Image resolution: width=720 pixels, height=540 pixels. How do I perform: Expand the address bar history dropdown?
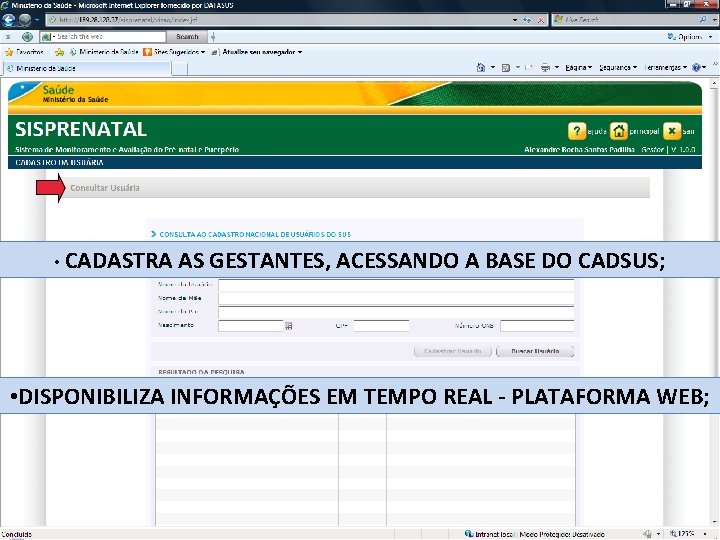(x=515, y=20)
